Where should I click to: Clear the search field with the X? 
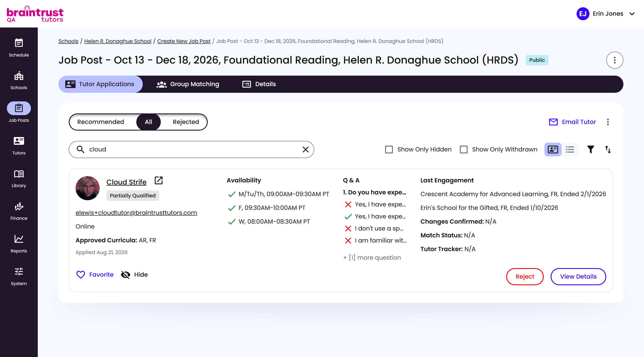[305, 149]
